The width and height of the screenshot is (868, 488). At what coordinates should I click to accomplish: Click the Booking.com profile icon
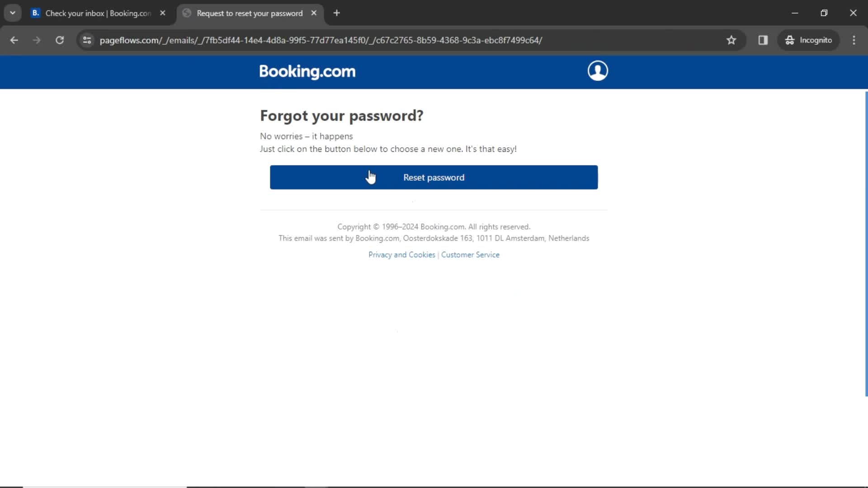pos(597,71)
